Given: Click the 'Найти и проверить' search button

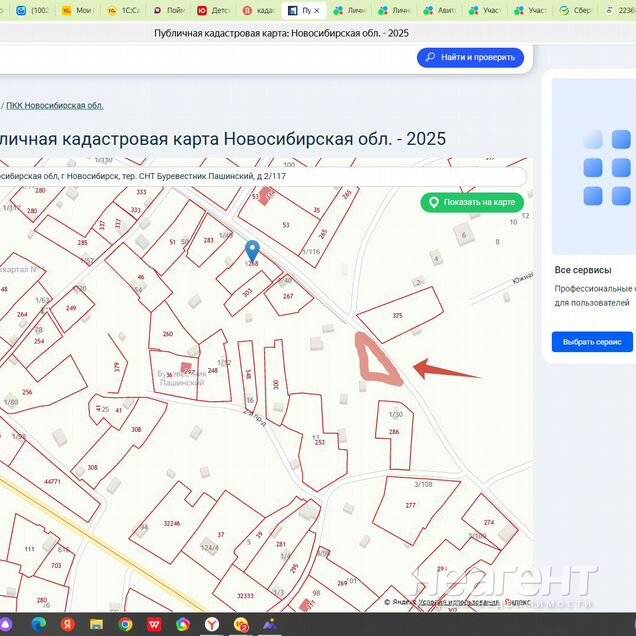Looking at the screenshot, I should [470, 58].
